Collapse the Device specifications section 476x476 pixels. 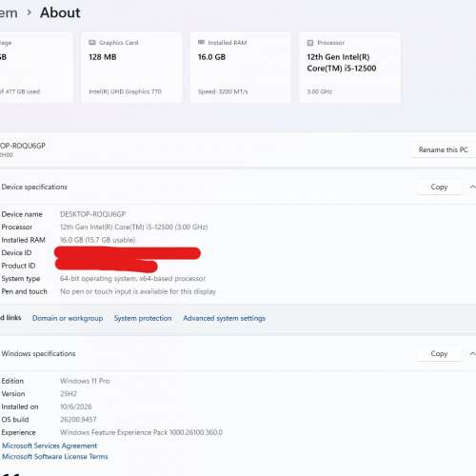click(x=472, y=187)
